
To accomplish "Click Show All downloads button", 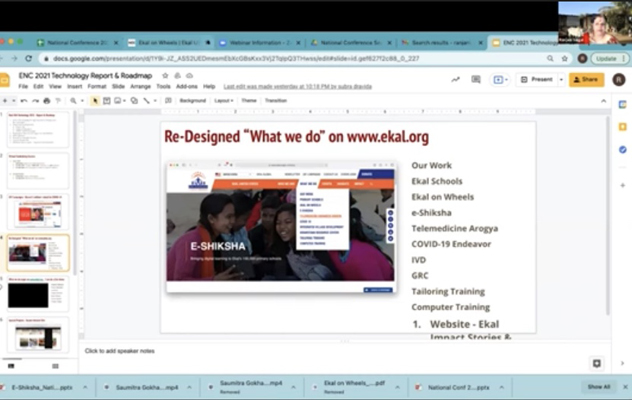I will pos(598,386).
